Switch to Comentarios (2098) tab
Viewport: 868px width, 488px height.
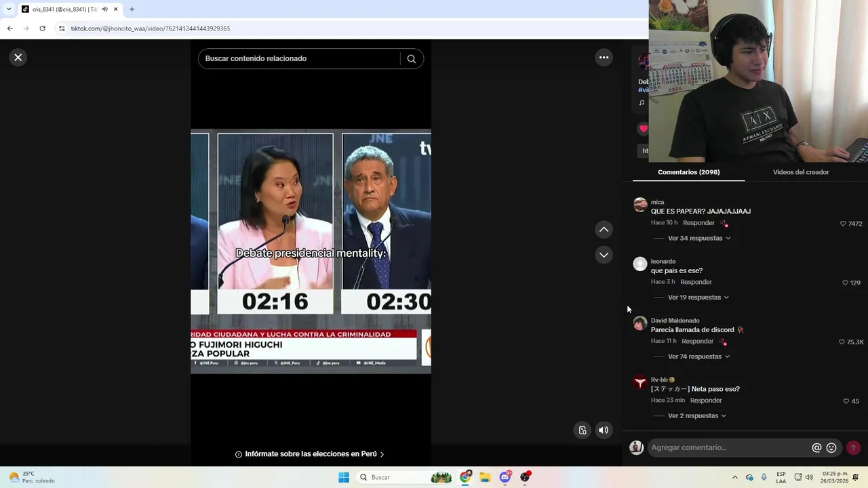coord(688,172)
